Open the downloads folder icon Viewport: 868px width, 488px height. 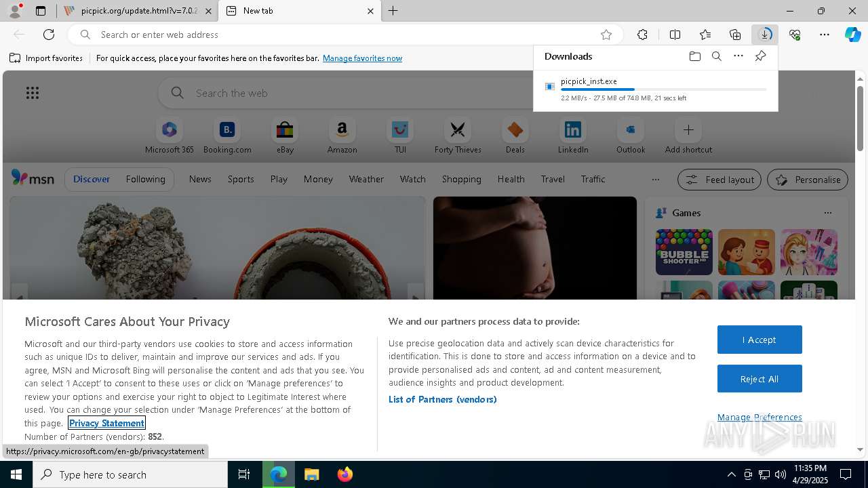(x=694, y=56)
